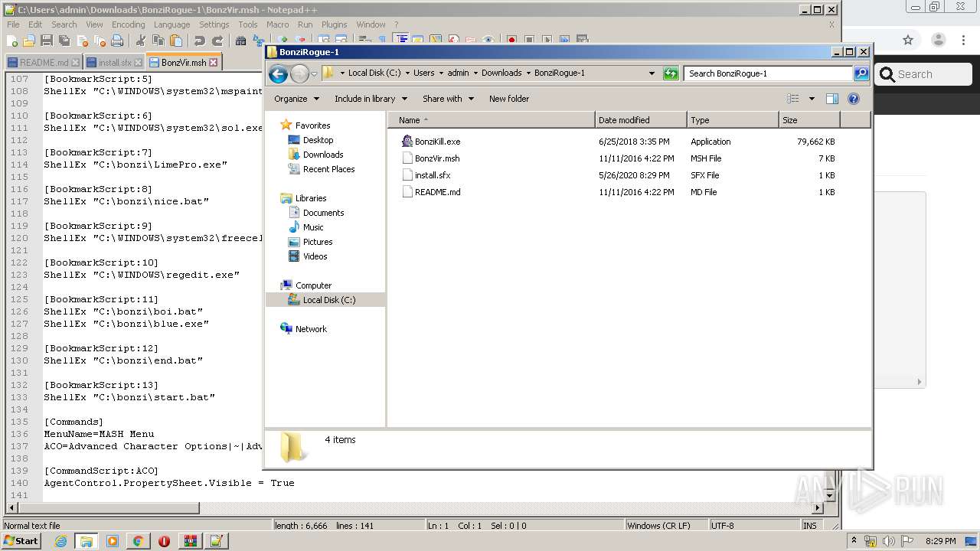Viewport: 980px width, 551px height.
Task: Bookmark page with browser star icon
Action: (x=908, y=40)
